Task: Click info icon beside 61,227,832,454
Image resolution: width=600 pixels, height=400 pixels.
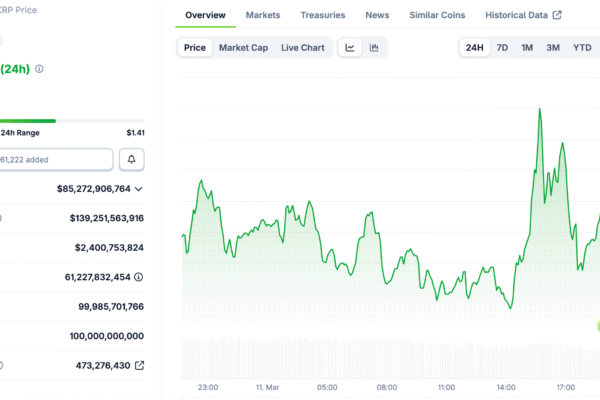Action: point(139,277)
